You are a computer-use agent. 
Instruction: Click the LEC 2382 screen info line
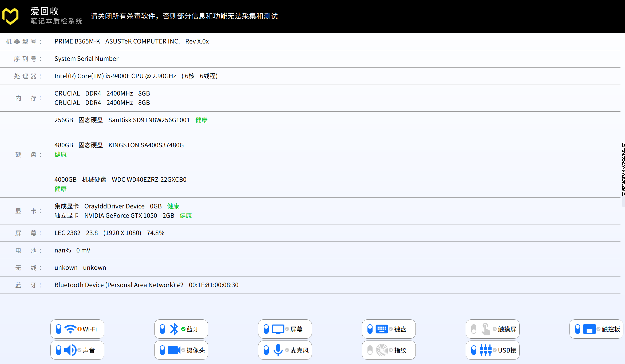click(109, 233)
